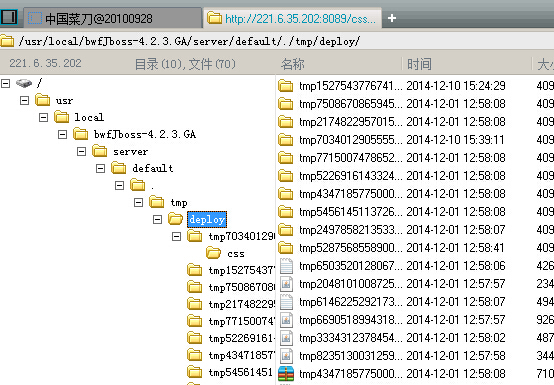Click the RAR archive file icon

click(x=286, y=374)
